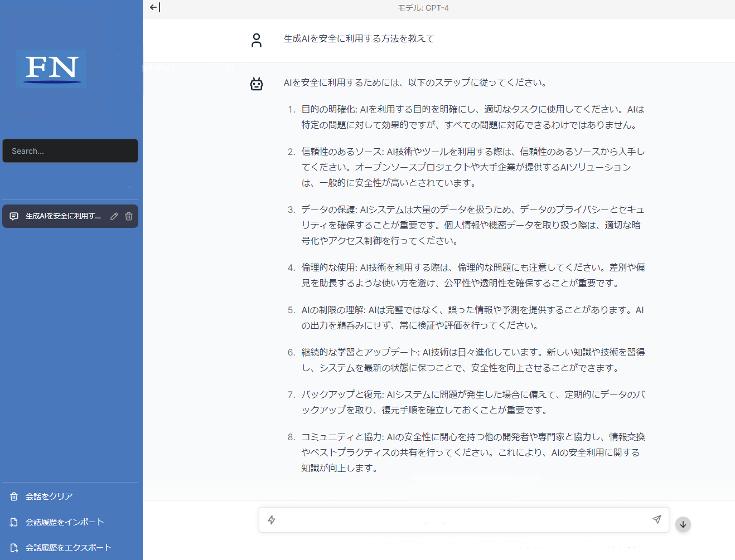
Task: Click 会話をクリア to clear conversations
Action: [x=49, y=496]
